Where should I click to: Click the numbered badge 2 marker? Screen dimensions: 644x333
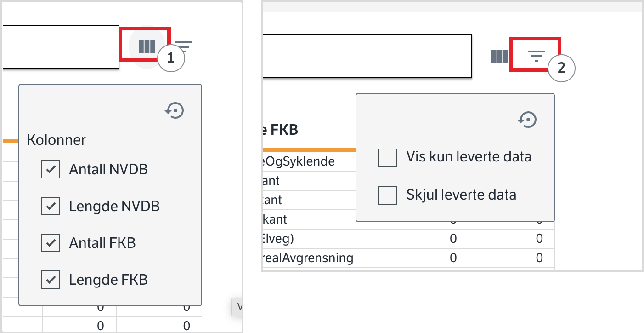561,68
